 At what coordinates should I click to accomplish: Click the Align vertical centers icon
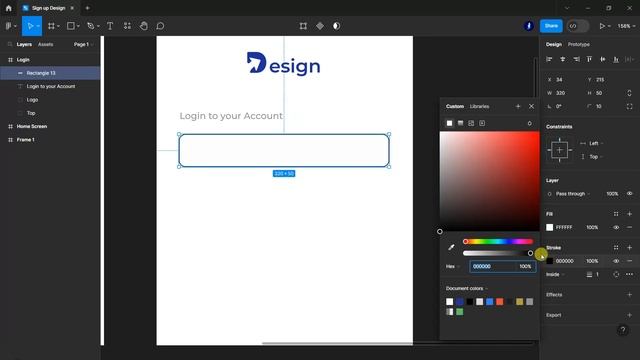[x=603, y=59]
